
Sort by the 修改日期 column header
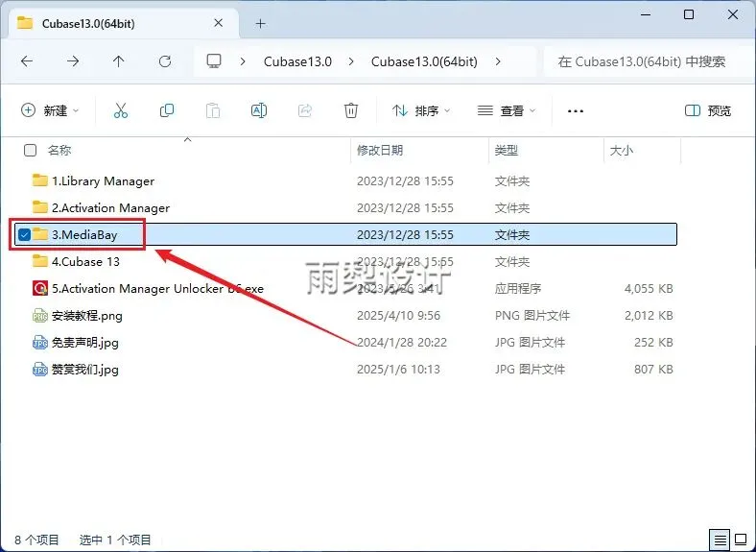(380, 151)
